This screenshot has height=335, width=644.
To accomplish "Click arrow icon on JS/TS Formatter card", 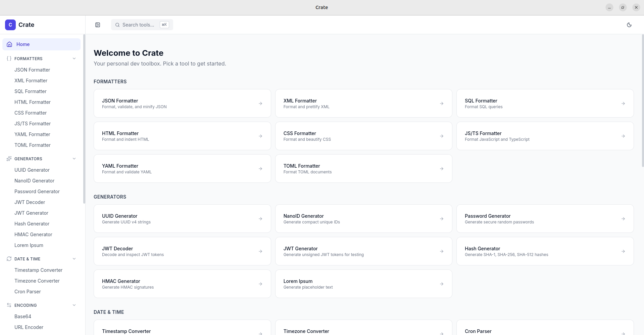I will click(x=623, y=136).
